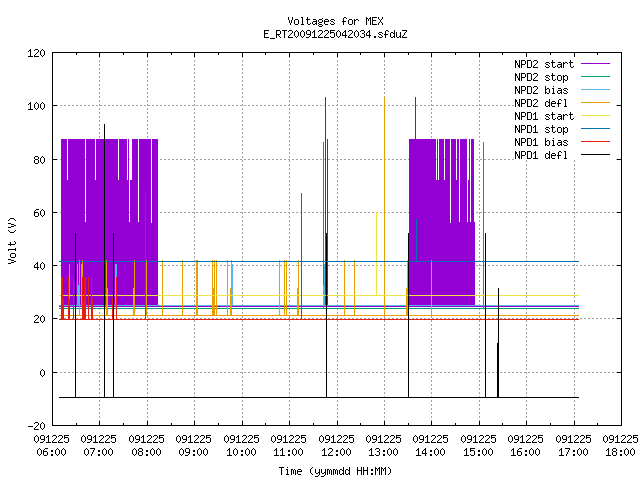This screenshot has width=640, height=480.
Task: Click the -20 y-axis tick label
Action: [36, 426]
